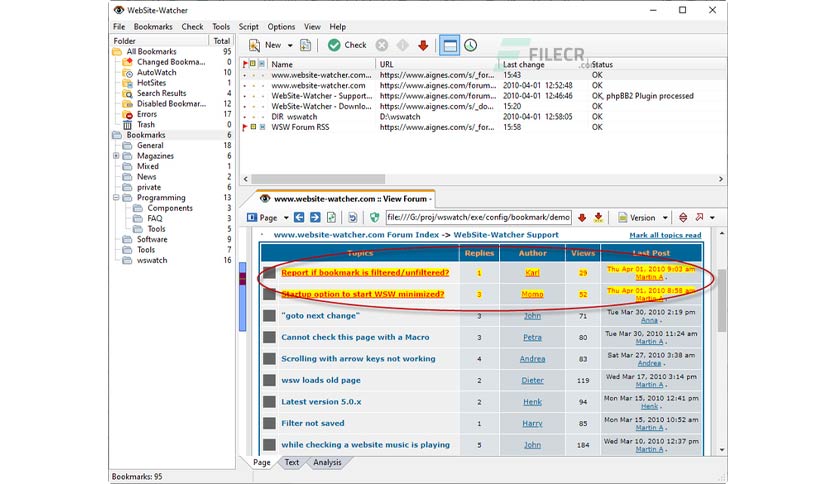Click the green shield icon

tap(374, 217)
